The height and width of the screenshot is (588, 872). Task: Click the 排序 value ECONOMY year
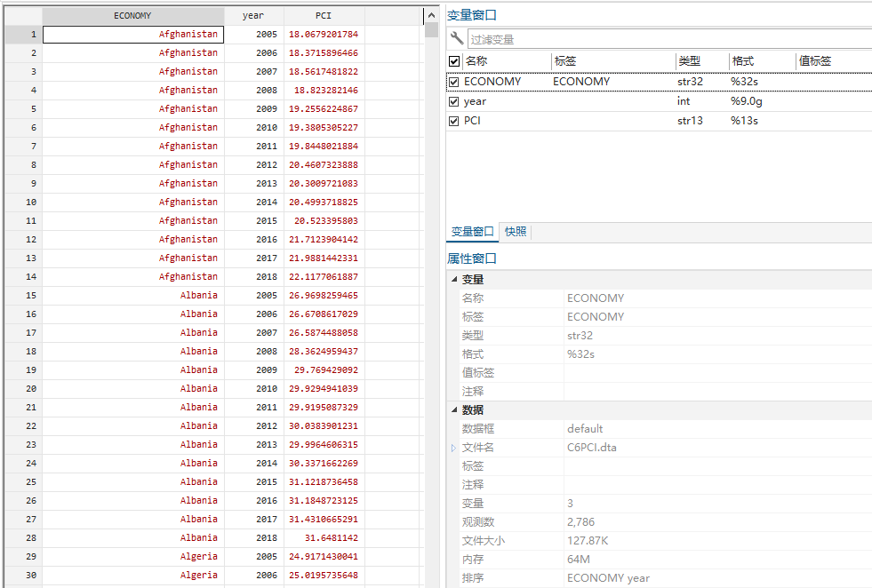[608, 578]
